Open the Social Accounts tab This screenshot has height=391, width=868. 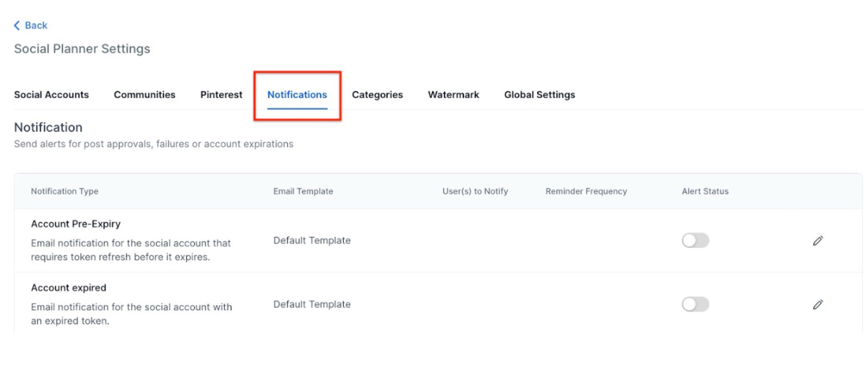52,95
